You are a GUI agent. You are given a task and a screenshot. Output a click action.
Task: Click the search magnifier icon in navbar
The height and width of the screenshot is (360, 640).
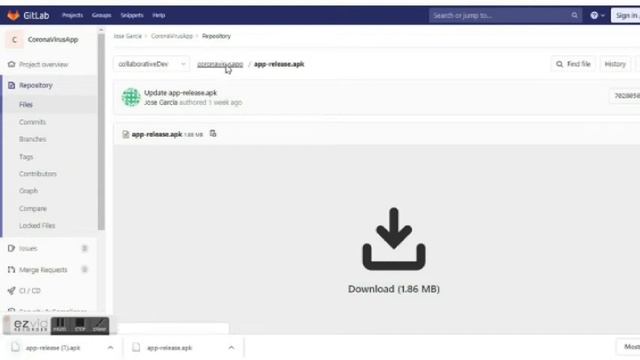pos(574,16)
